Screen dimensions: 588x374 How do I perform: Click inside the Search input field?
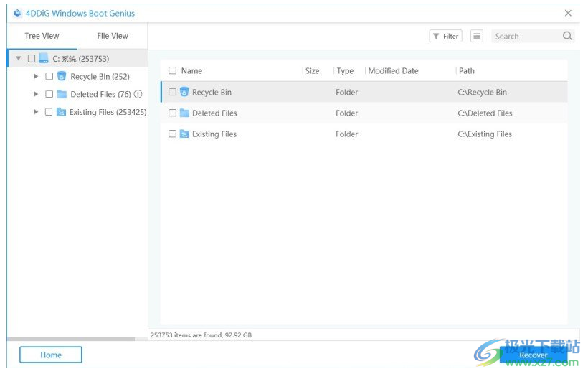(x=525, y=36)
